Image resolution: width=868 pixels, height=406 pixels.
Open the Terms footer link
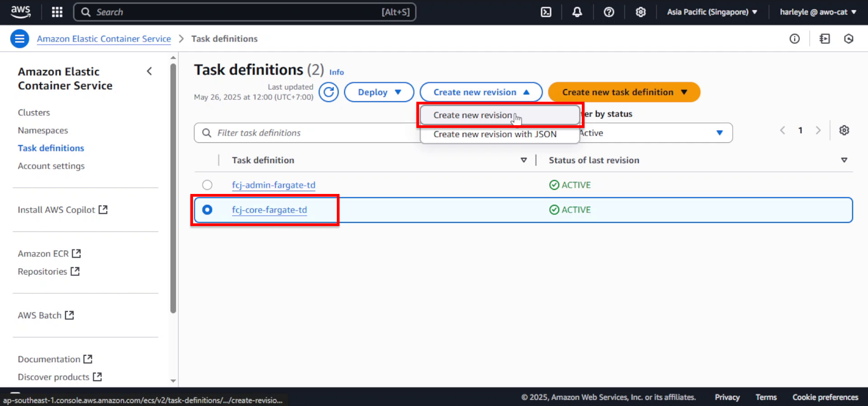tap(766, 397)
